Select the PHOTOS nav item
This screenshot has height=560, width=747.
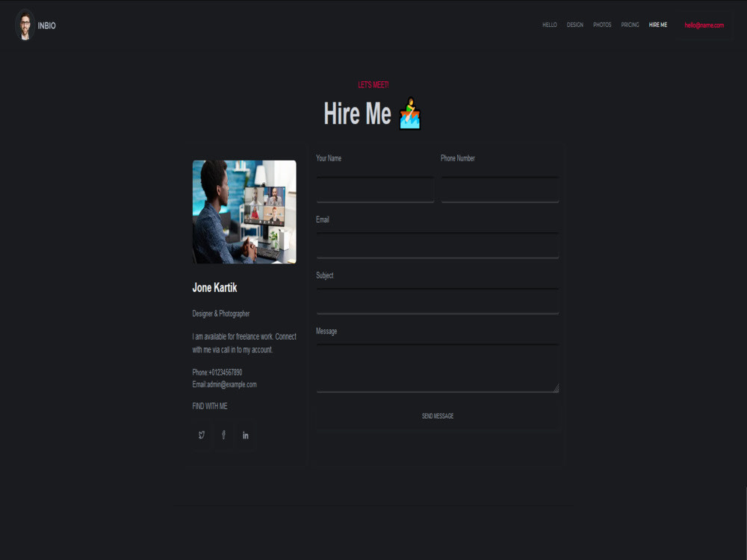602,25
